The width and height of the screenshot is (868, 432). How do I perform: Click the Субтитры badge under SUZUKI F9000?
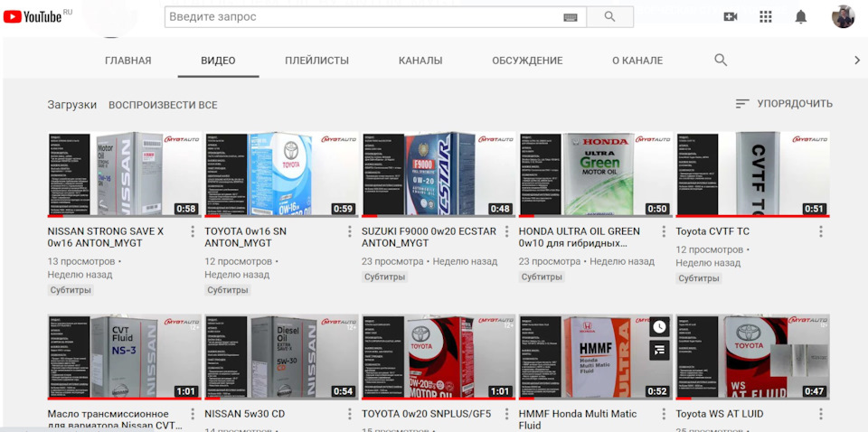pyautogui.click(x=385, y=277)
